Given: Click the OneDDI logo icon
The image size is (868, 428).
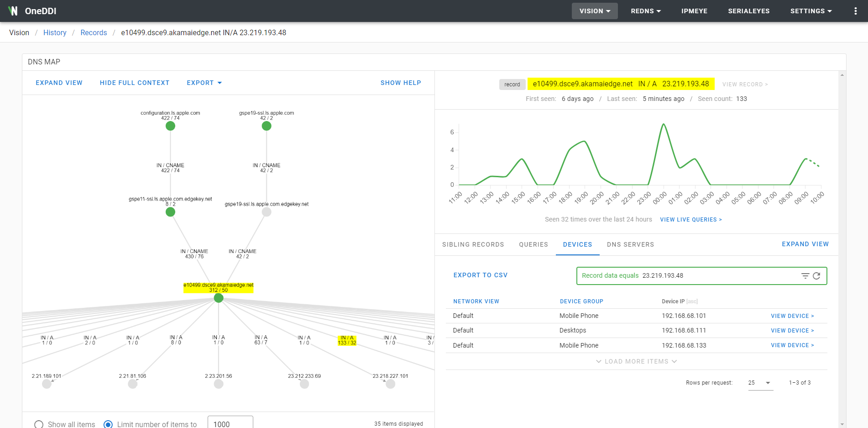Looking at the screenshot, I should [x=13, y=11].
